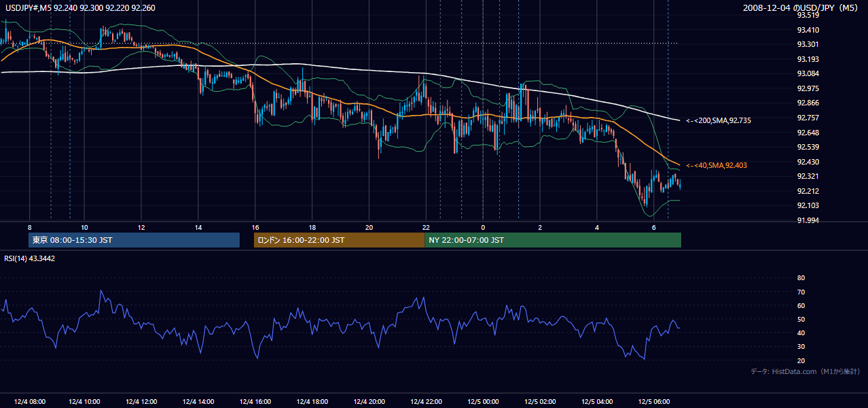Click the 12/5 04:00 bottom time label
The image size is (868, 408).
pyautogui.click(x=598, y=402)
